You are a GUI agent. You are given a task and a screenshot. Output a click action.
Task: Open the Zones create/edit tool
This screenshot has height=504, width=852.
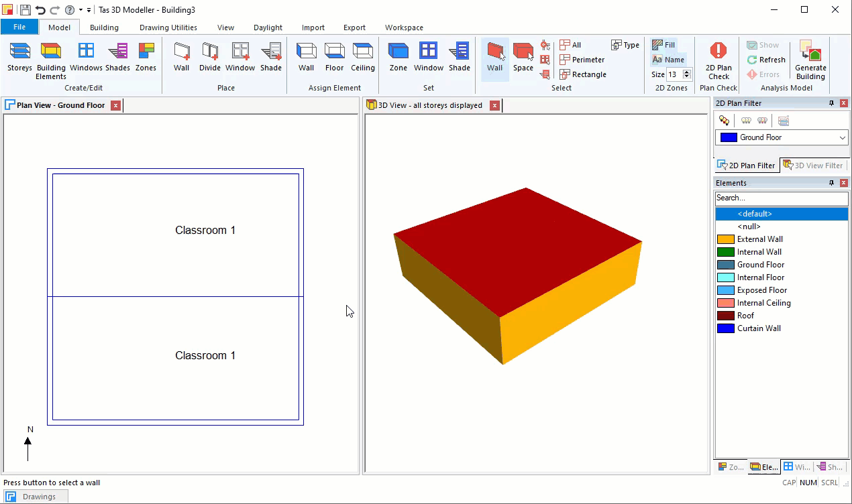tap(146, 57)
